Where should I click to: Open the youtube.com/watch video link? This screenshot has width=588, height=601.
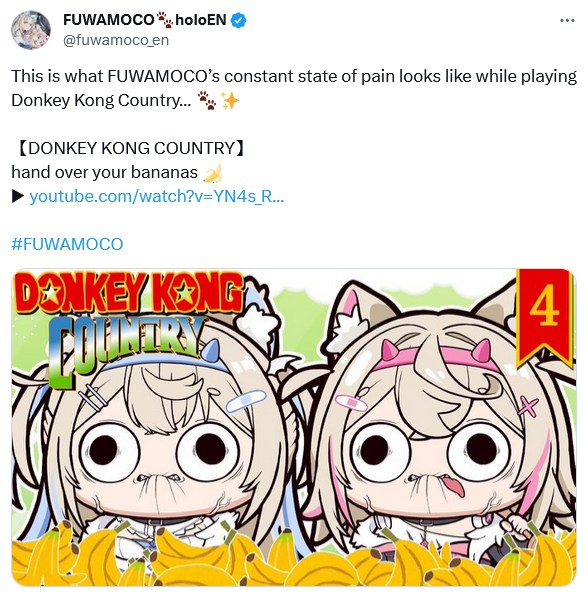(157, 197)
